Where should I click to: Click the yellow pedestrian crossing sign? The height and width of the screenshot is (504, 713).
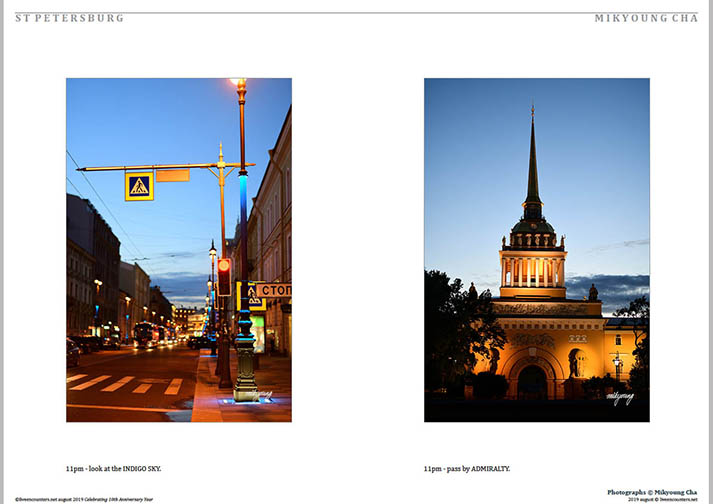[x=139, y=186]
